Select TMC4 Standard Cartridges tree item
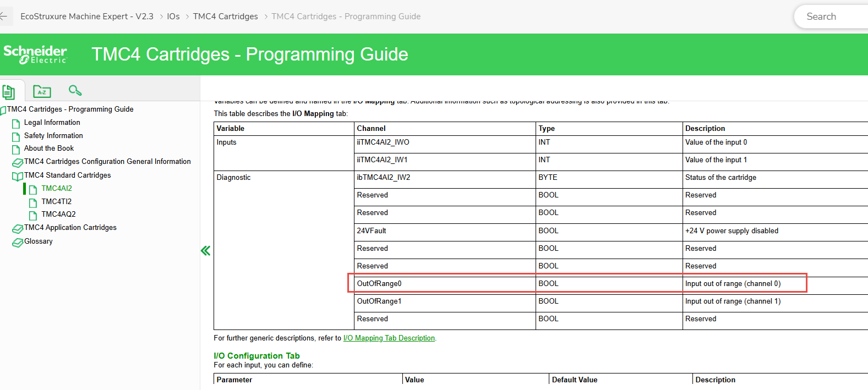Viewport: 868px width, 390px height. (x=68, y=175)
